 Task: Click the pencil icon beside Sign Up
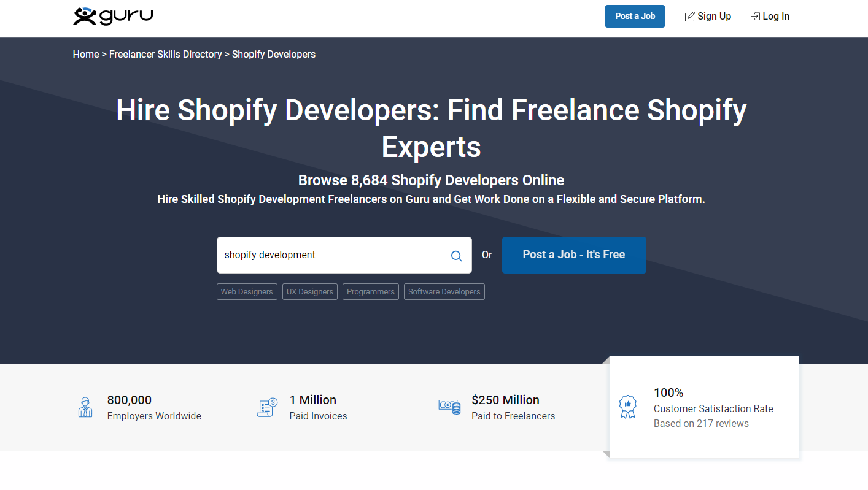[689, 17]
